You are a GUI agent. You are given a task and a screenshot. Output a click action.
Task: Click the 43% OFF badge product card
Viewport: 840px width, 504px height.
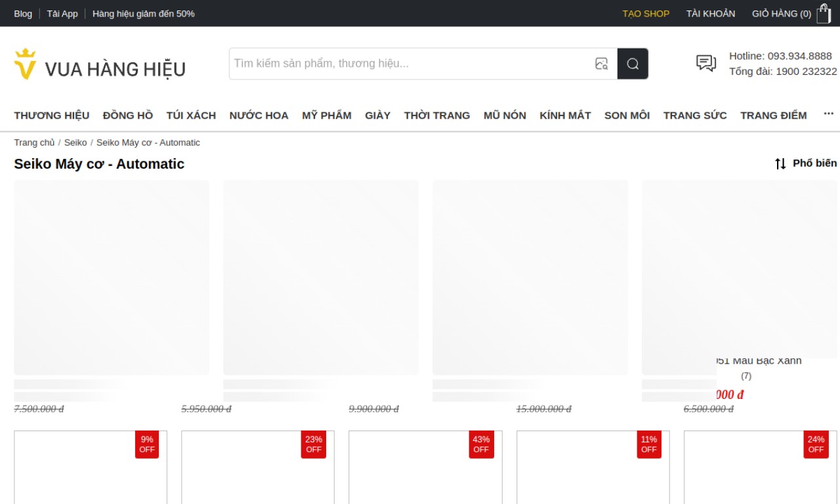425,467
